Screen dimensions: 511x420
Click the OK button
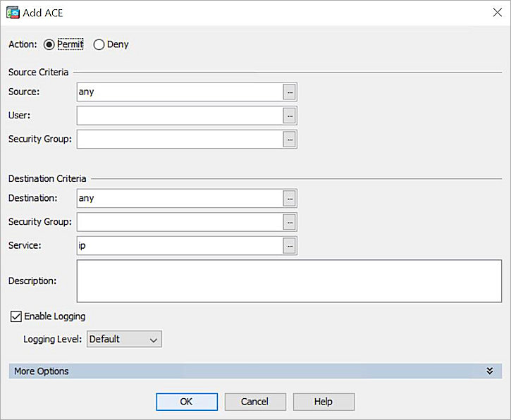[187, 402]
